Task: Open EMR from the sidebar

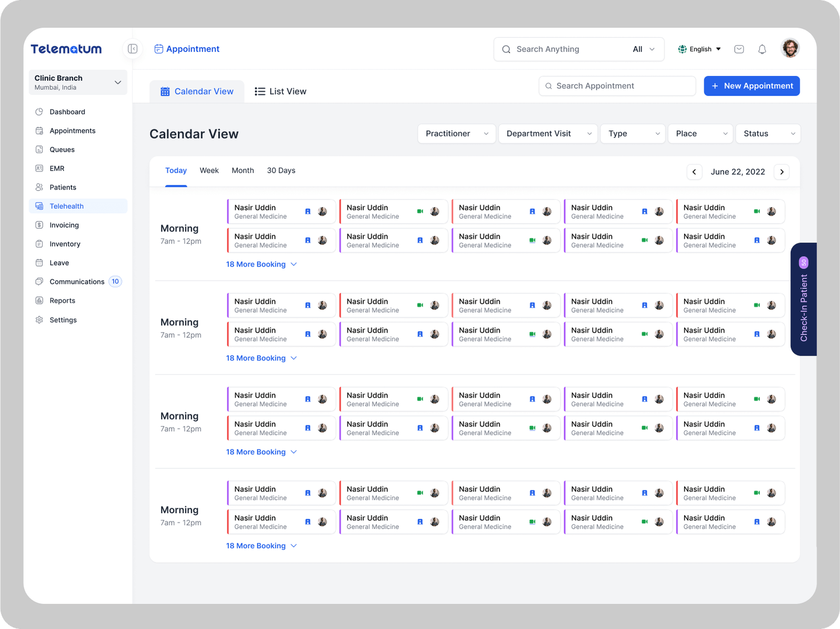Action: 57,168
